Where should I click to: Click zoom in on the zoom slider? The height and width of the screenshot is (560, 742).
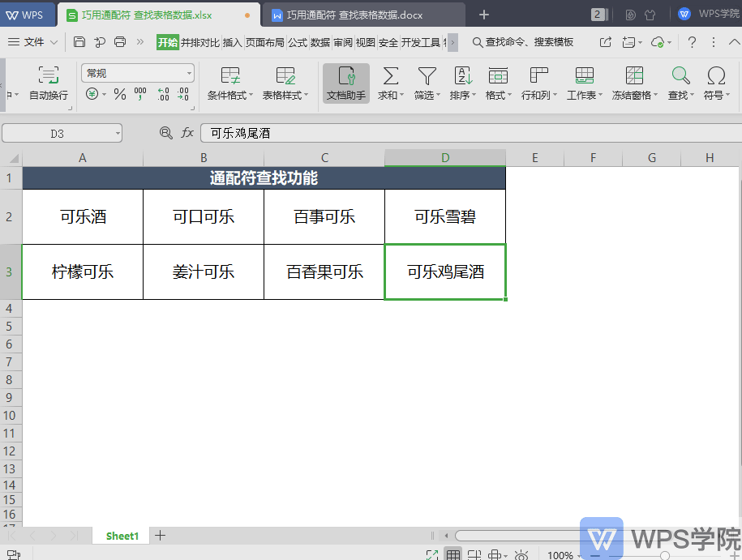[x=736, y=556]
